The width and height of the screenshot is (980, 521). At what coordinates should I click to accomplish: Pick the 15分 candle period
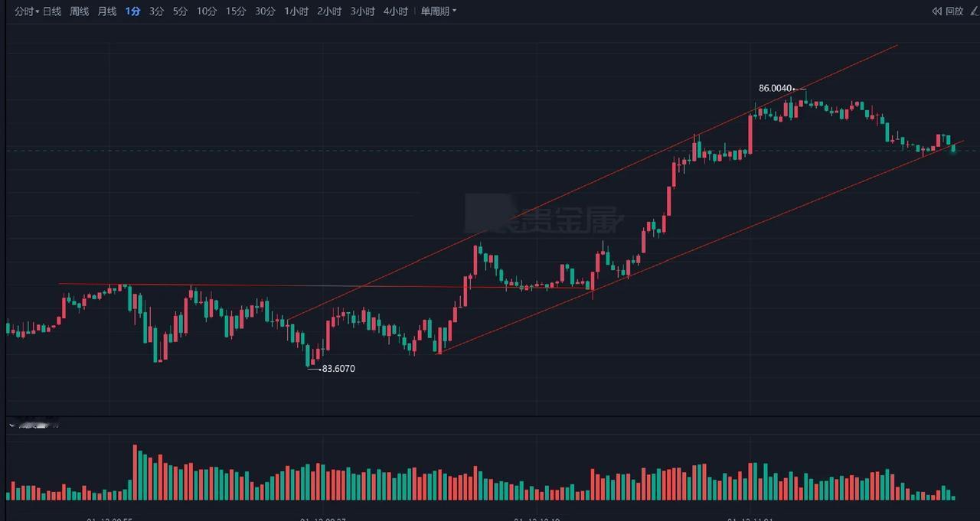point(236,11)
